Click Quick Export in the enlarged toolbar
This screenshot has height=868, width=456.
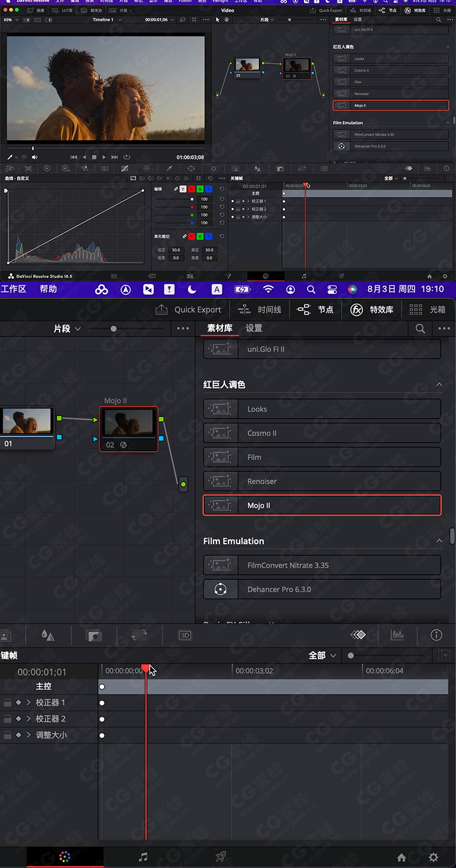pos(188,310)
